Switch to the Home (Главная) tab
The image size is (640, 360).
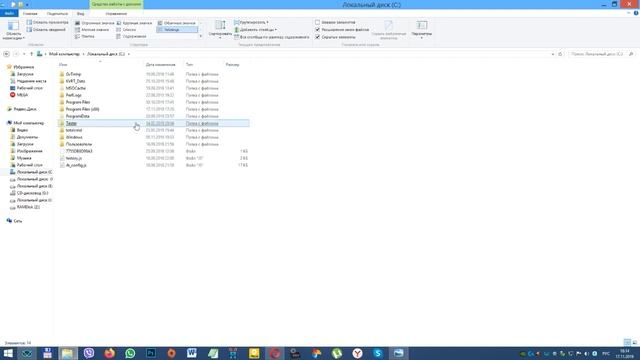pyautogui.click(x=30, y=13)
